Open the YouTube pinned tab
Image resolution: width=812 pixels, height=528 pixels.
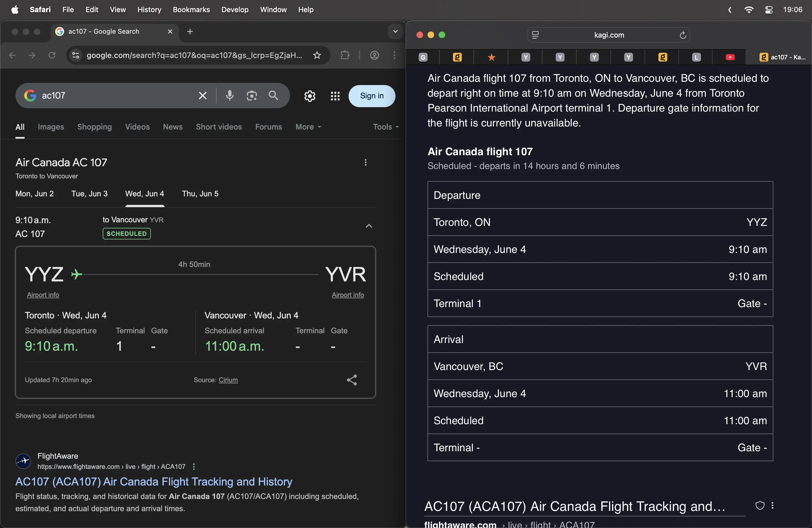tap(730, 57)
